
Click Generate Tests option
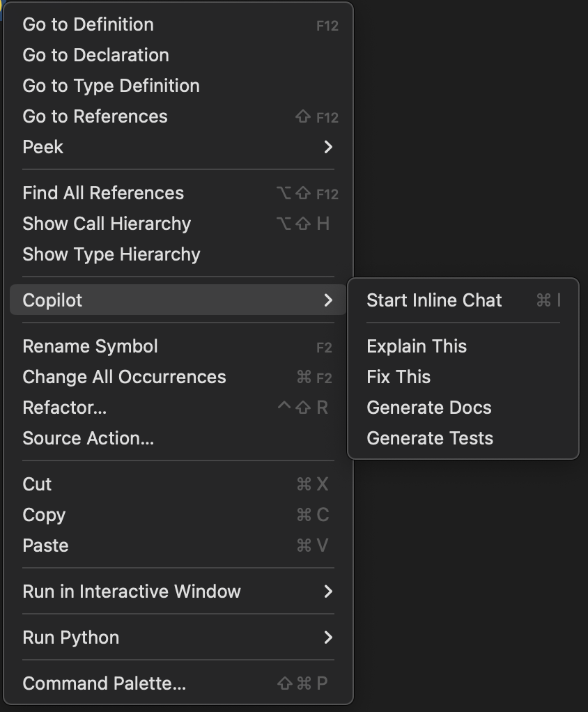pos(429,438)
